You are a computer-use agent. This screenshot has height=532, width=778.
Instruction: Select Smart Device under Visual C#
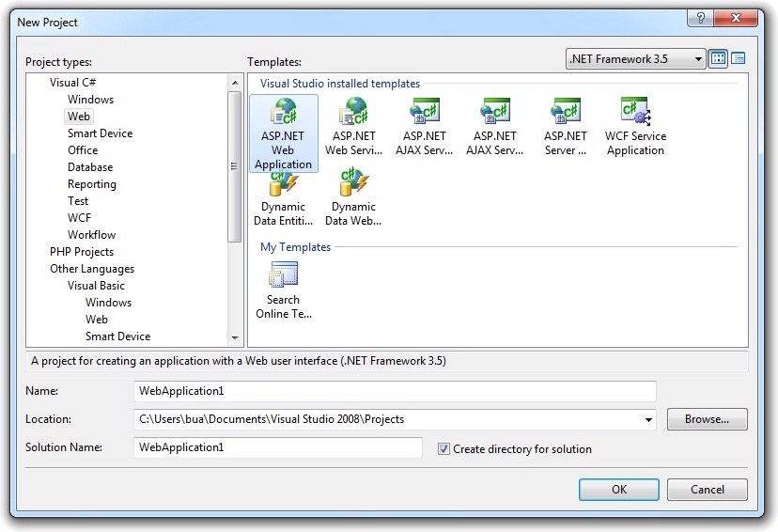(x=101, y=133)
